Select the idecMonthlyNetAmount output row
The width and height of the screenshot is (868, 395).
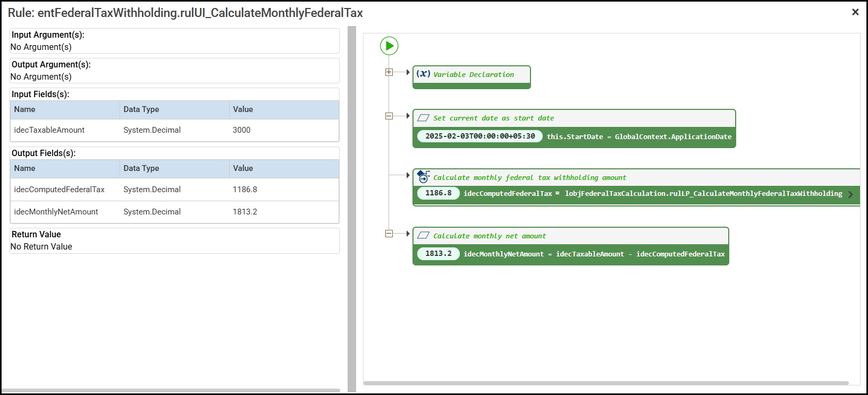point(174,212)
